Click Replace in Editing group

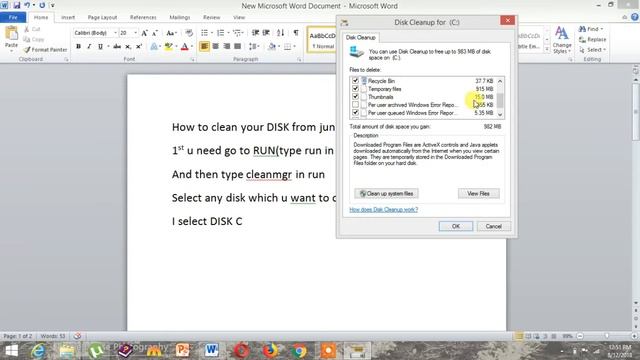click(x=592, y=40)
